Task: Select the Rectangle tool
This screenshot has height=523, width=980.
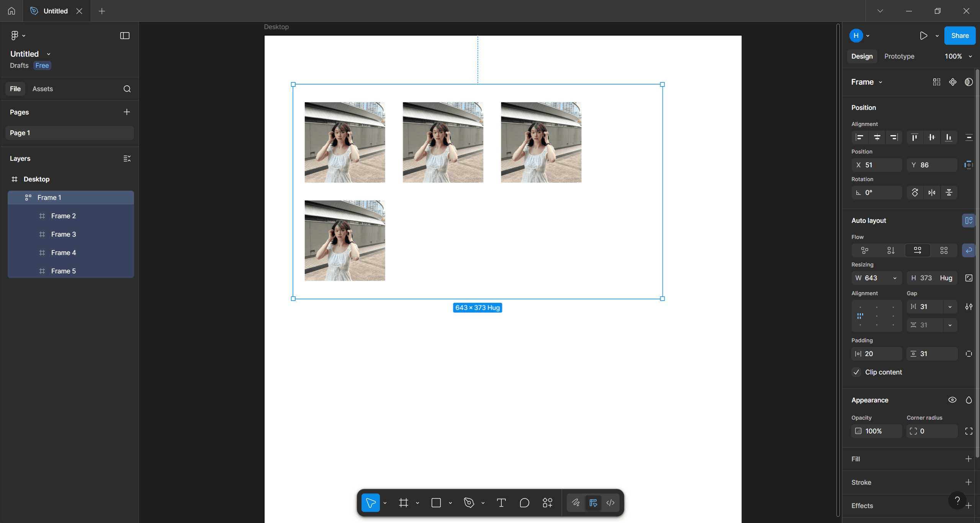Action: click(436, 503)
